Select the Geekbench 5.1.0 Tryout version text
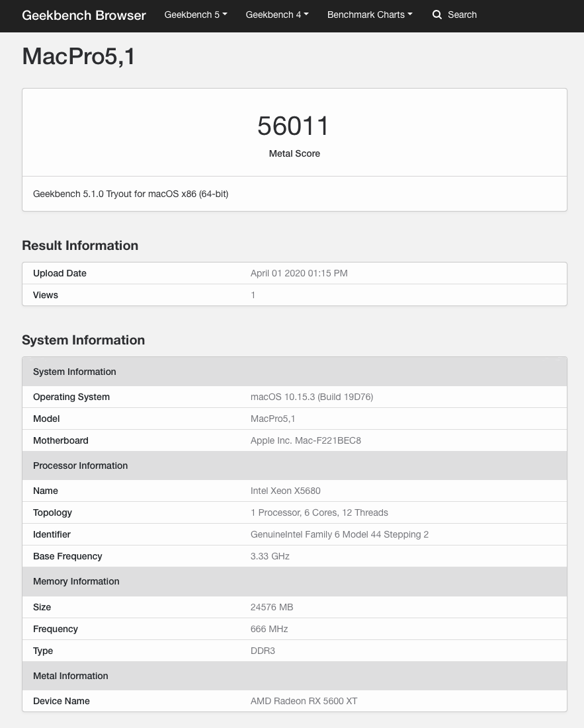 pyautogui.click(x=130, y=194)
